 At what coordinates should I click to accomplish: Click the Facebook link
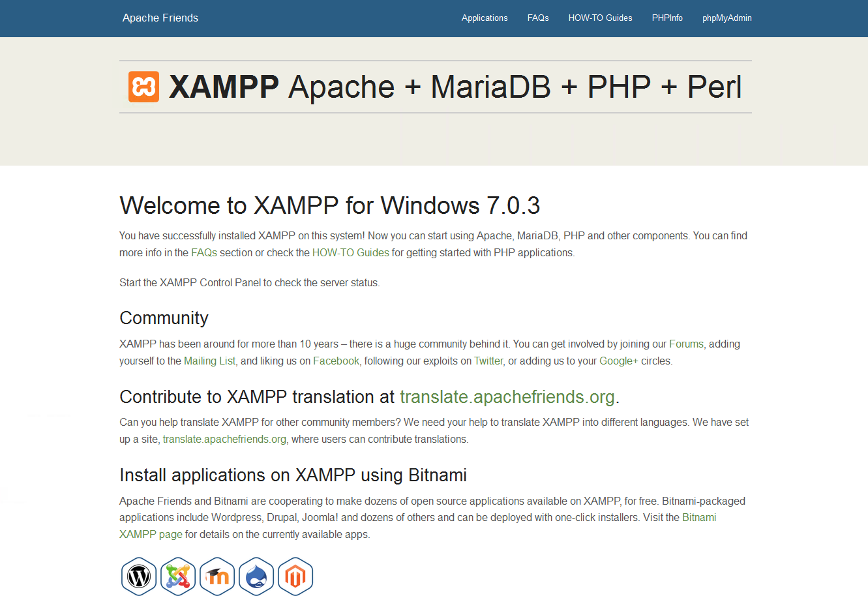click(336, 361)
